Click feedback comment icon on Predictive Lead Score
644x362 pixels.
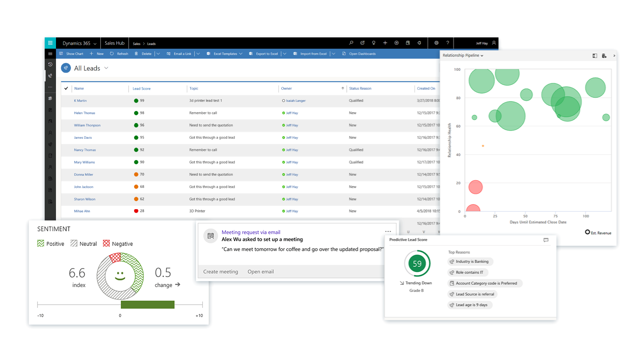[546, 240]
